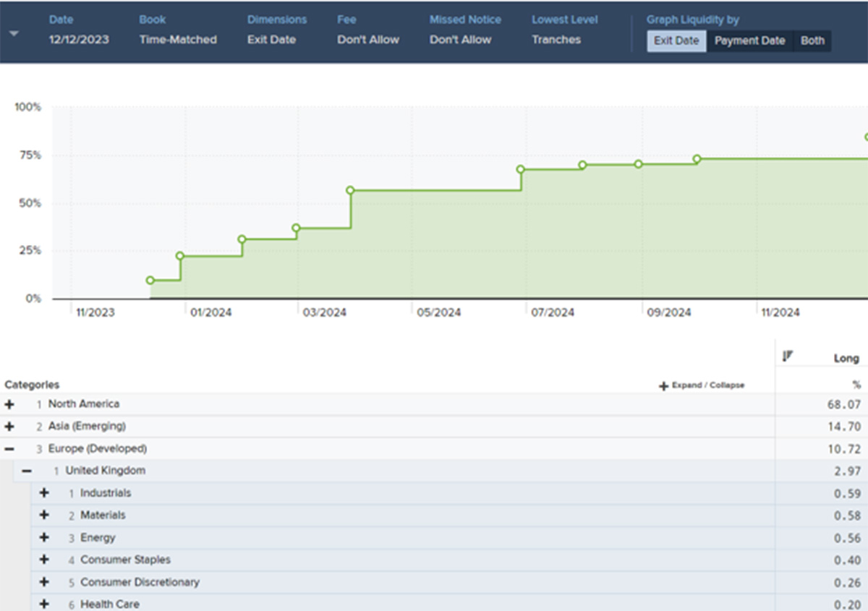The image size is (868, 611).
Task: Click the Categories column header
Action: pyautogui.click(x=32, y=385)
